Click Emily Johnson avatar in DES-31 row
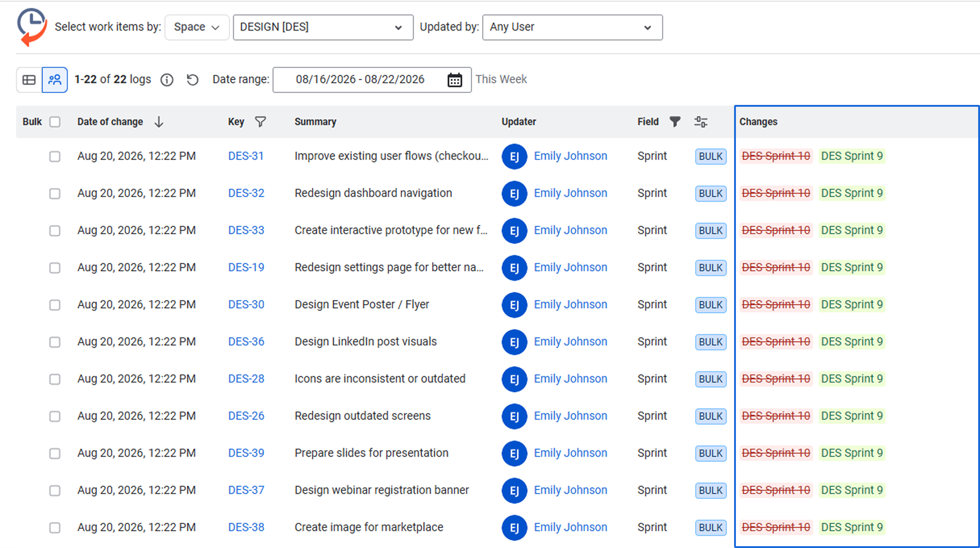980x548 pixels. (x=514, y=157)
